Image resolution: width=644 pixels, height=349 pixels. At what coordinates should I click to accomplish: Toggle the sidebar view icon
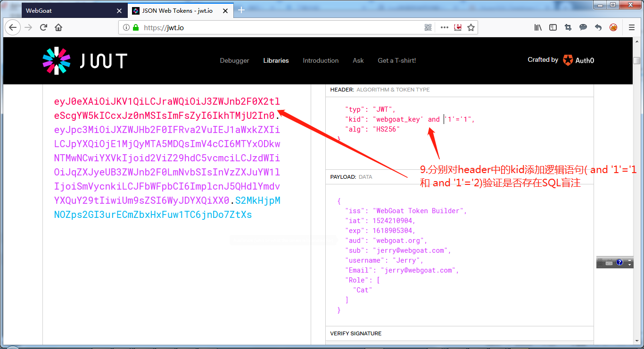click(553, 27)
